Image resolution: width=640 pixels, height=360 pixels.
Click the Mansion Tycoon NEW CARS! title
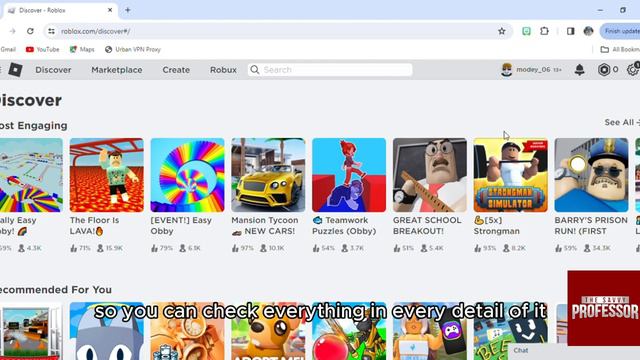pyautogui.click(x=265, y=226)
